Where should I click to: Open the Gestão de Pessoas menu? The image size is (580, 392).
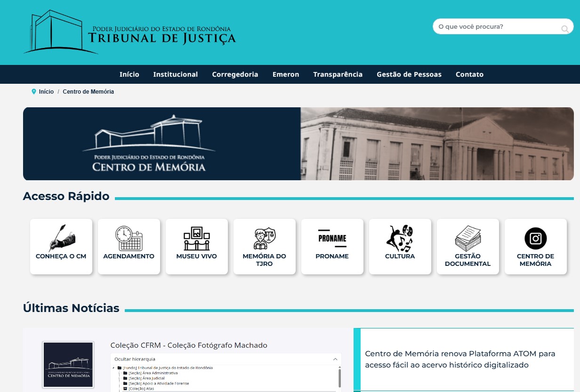tap(409, 74)
